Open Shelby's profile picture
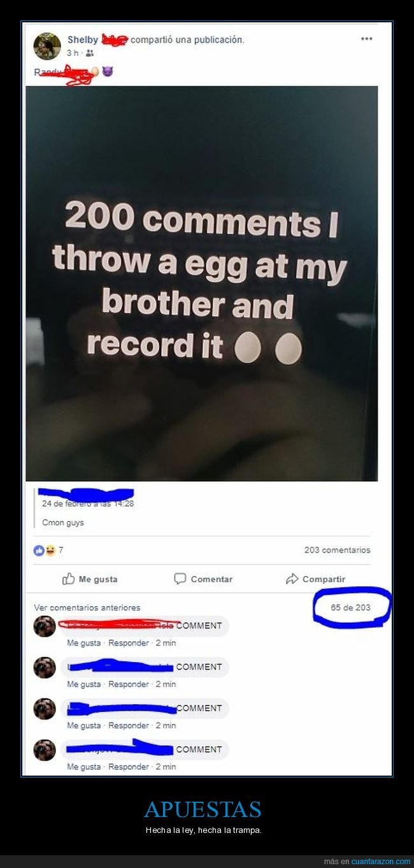 pos(47,46)
